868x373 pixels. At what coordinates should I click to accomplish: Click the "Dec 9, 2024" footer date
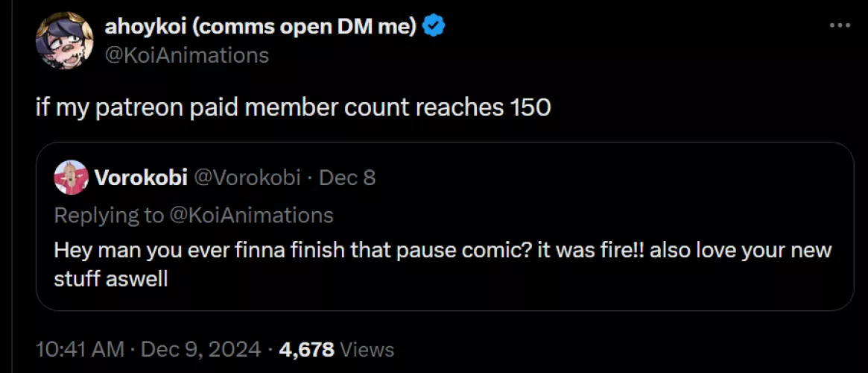pos(200,348)
